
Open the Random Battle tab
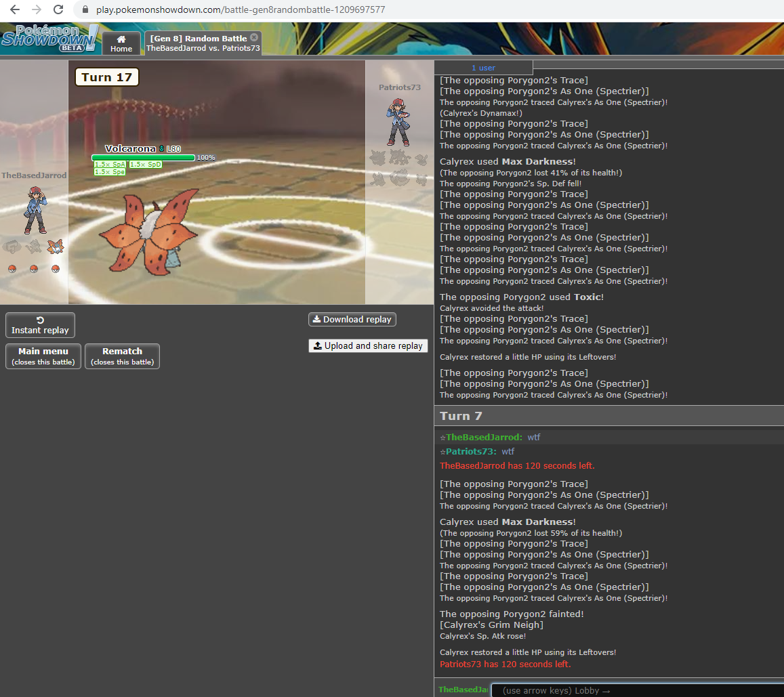[x=198, y=43]
